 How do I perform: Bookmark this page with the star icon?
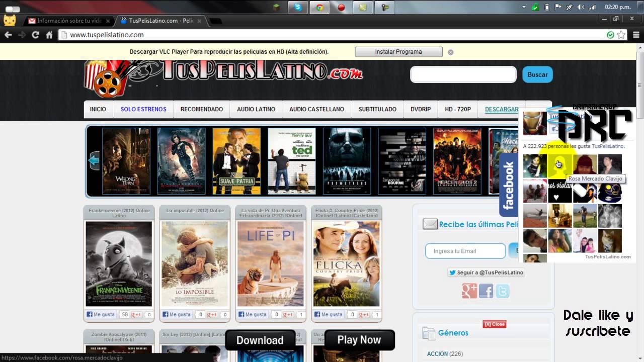pos(621,35)
